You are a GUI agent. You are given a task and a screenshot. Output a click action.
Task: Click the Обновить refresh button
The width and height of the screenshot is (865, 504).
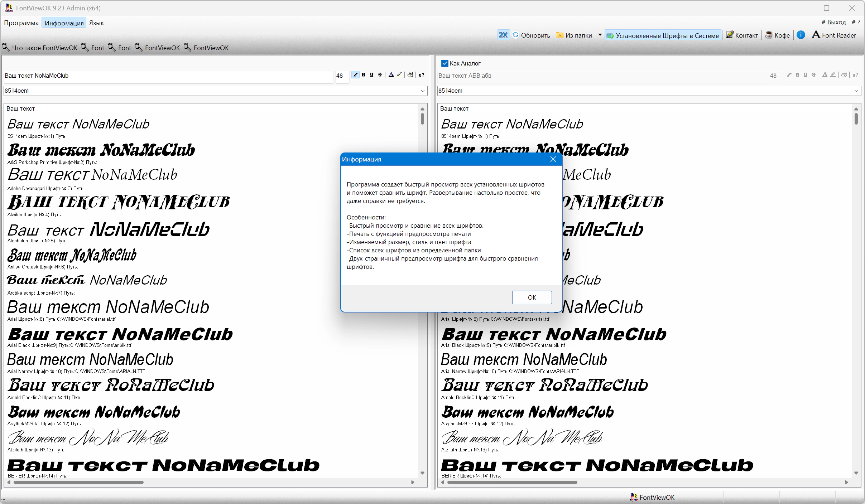point(532,35)
